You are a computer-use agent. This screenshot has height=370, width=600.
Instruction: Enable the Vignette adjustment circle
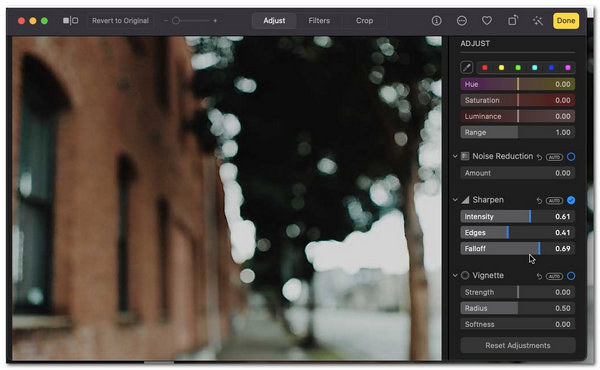[x=571, y=276]
